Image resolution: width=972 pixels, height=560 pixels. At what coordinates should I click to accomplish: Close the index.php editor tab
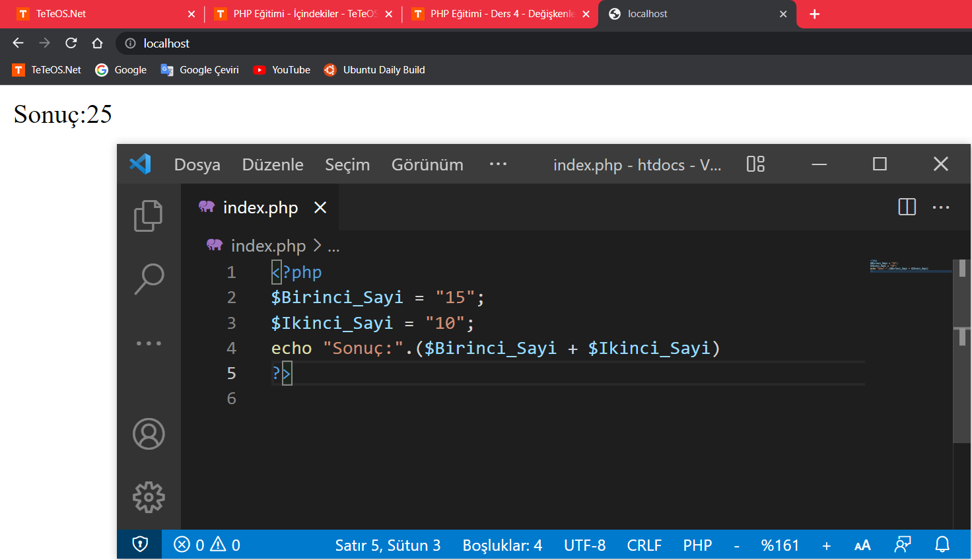(320, 207)
